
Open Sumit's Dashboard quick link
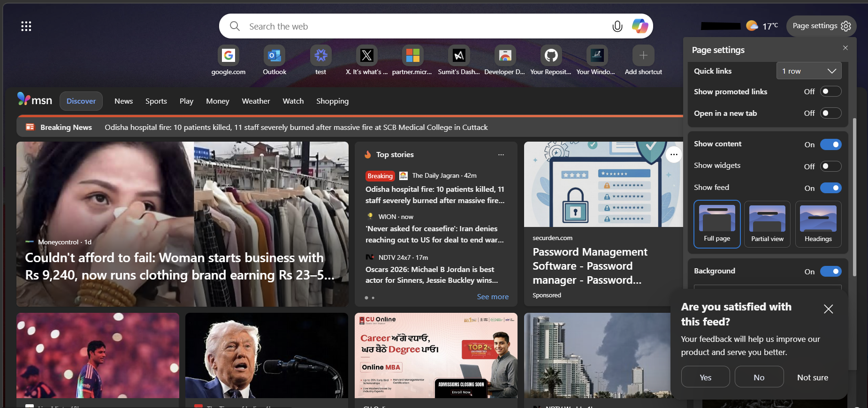pos(459,60)
